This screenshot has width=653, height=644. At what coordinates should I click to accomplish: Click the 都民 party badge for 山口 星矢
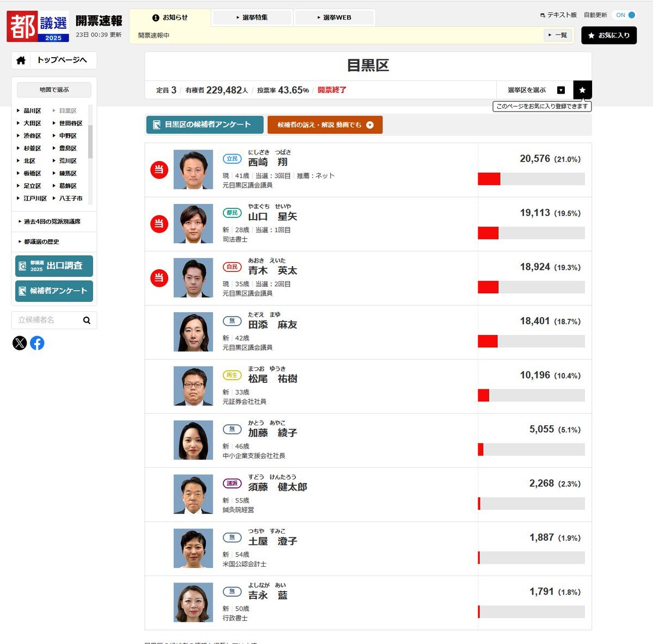[232, 213]
